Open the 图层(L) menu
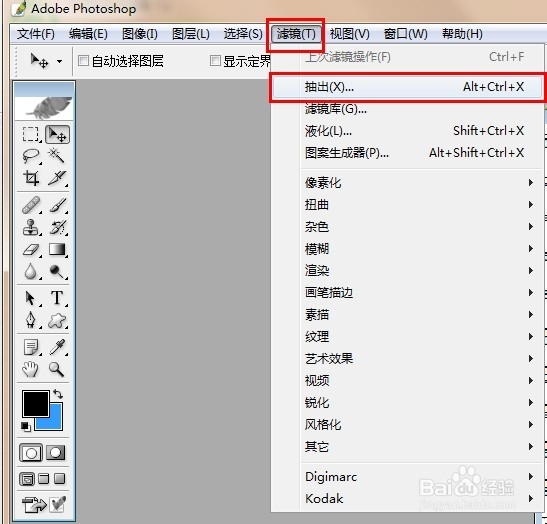 pyautogui.click(x=191, y=34)
